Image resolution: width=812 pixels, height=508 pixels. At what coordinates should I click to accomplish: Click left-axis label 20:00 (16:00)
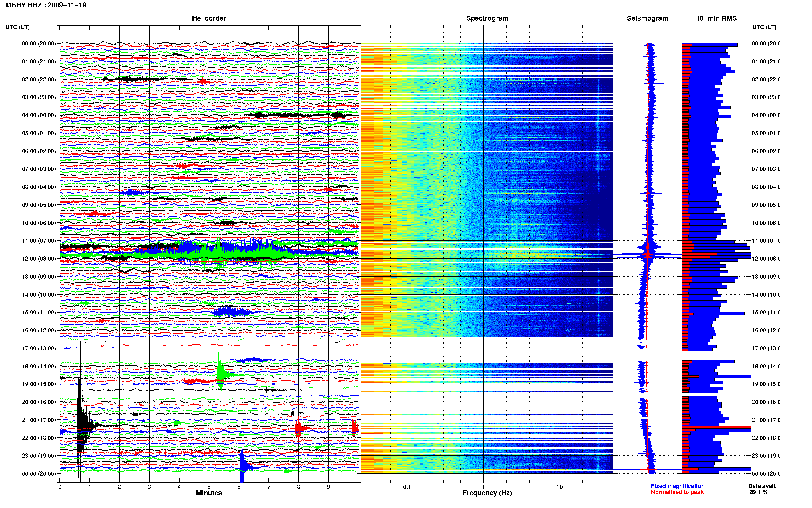(x=39, y=402)
